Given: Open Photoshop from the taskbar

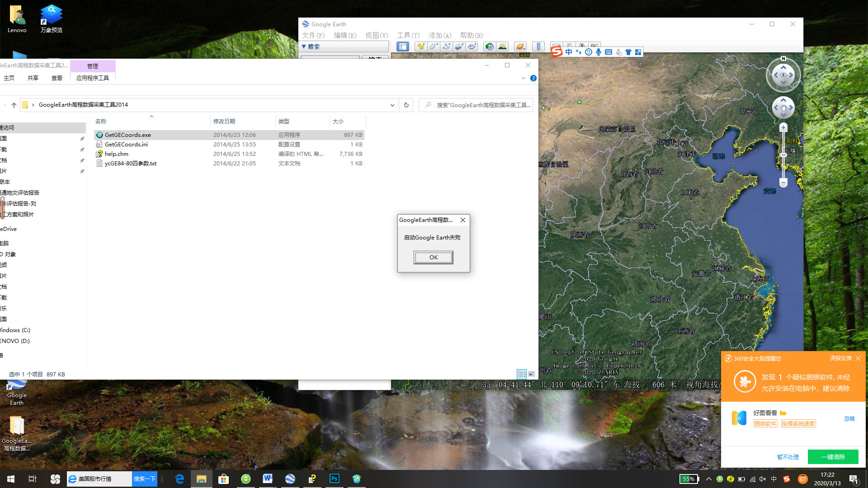Looking at the screenshot, I should pos(335,479).
